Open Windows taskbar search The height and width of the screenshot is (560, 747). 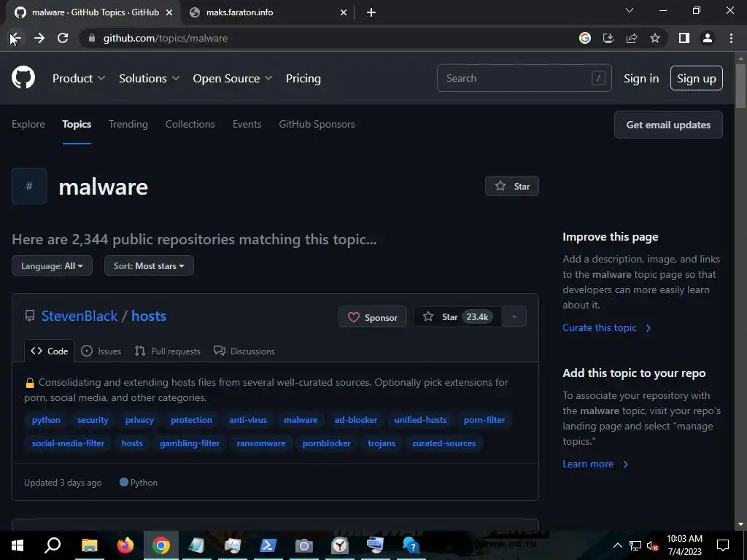(x=53, y=545)
